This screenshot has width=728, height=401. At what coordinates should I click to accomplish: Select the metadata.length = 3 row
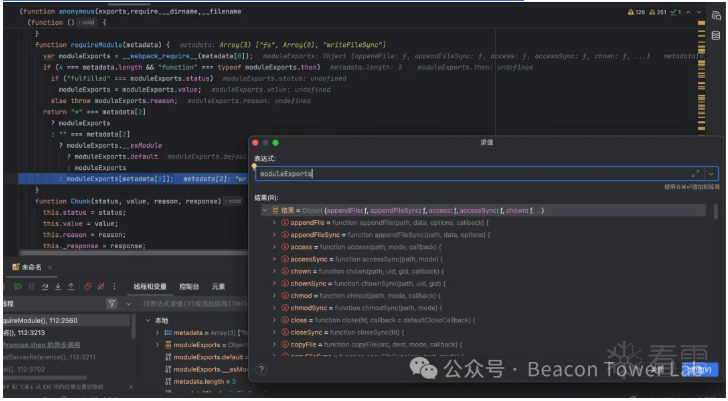[201, 382]
